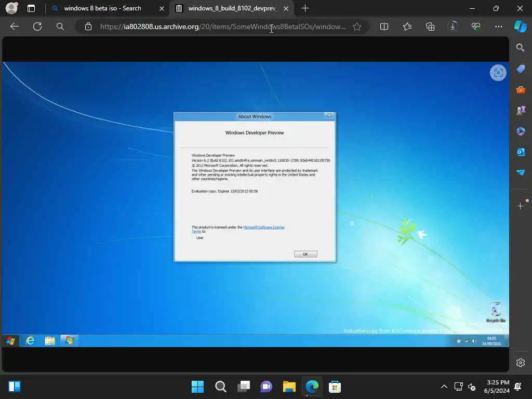Open the Recycle Bin desktop icon
Screen dimensions: 532x399
496,312
